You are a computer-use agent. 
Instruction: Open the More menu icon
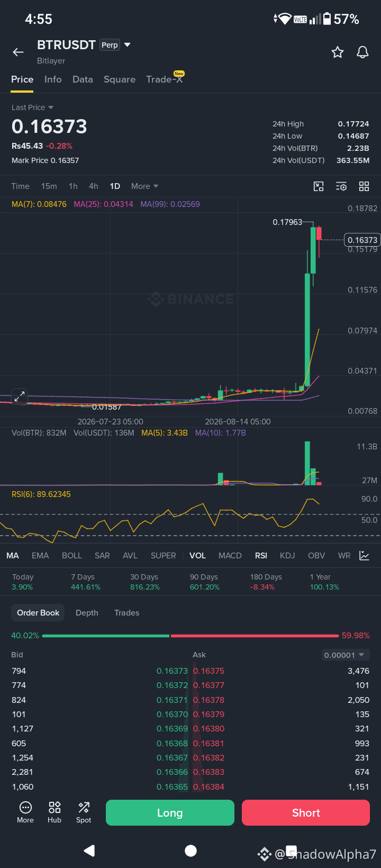click(x=25, y=812)
